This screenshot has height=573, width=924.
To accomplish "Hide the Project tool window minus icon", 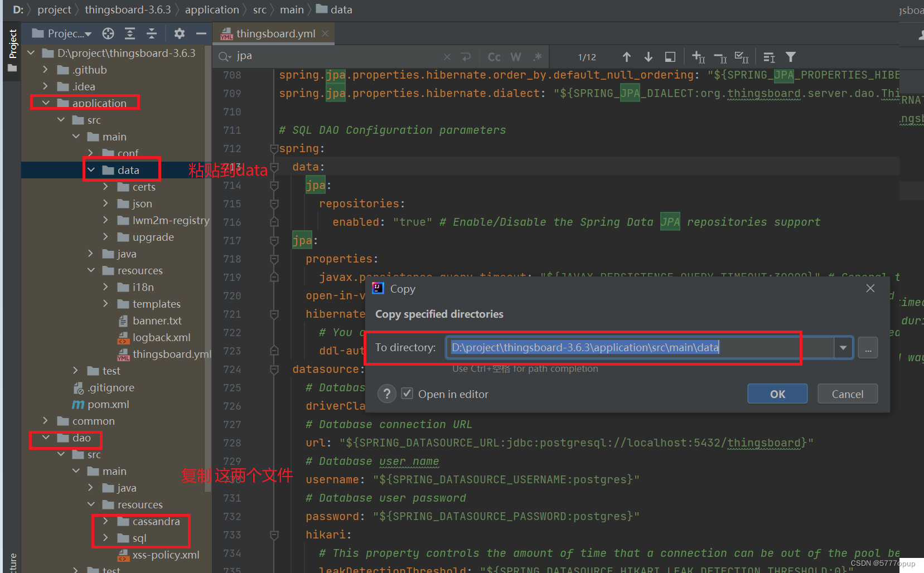I will click(201, 33).
